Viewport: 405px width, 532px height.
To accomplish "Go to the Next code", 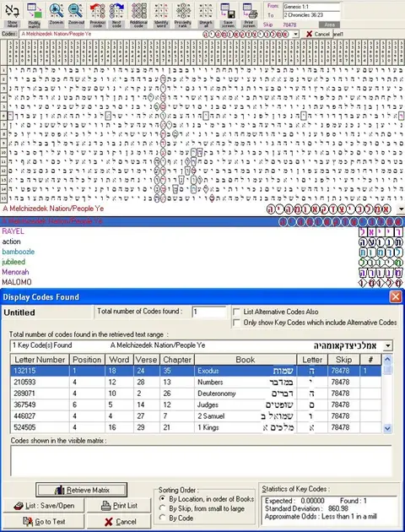I will 117,14.
